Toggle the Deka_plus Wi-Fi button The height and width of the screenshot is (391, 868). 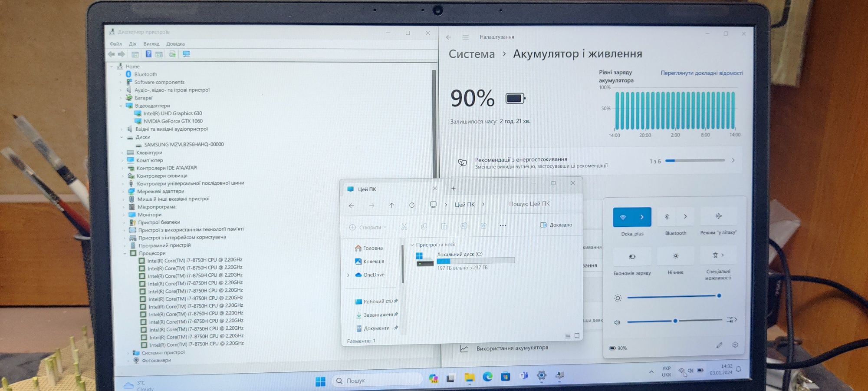click(623, 217)
